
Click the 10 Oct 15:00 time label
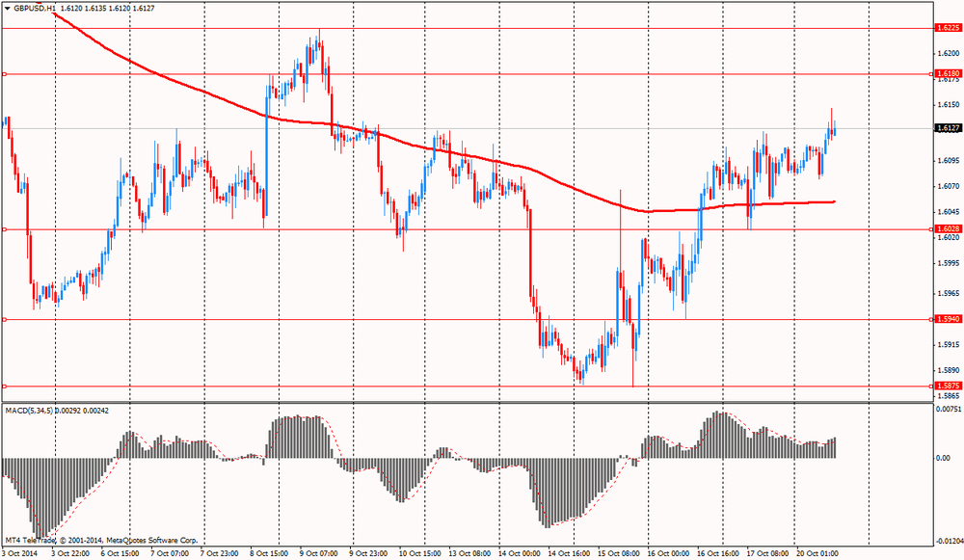pos(420,553)
